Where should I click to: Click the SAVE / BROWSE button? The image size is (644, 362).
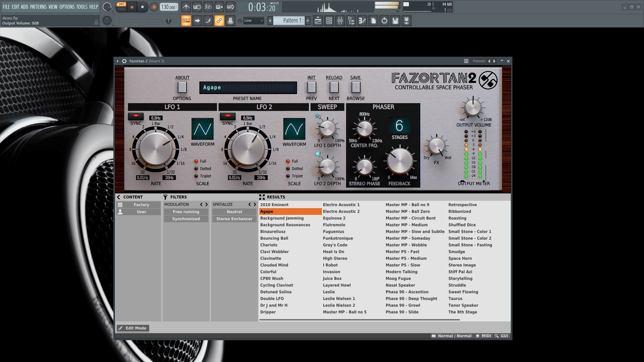tap(356, 87)
